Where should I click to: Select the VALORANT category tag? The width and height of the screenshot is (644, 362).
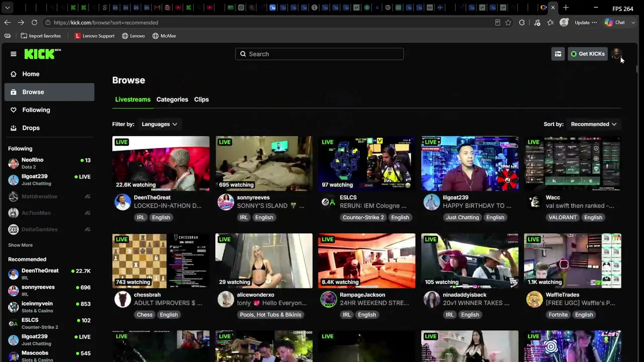[562, 218]
